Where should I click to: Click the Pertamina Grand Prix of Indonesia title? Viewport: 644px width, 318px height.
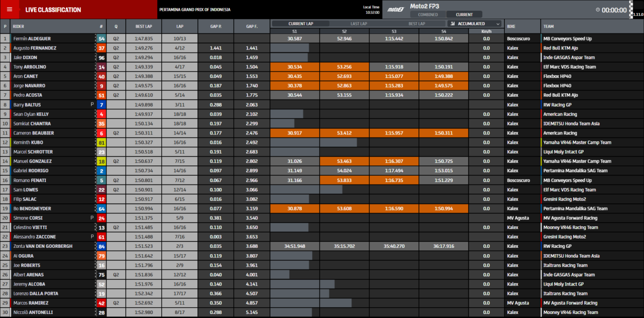195,10
